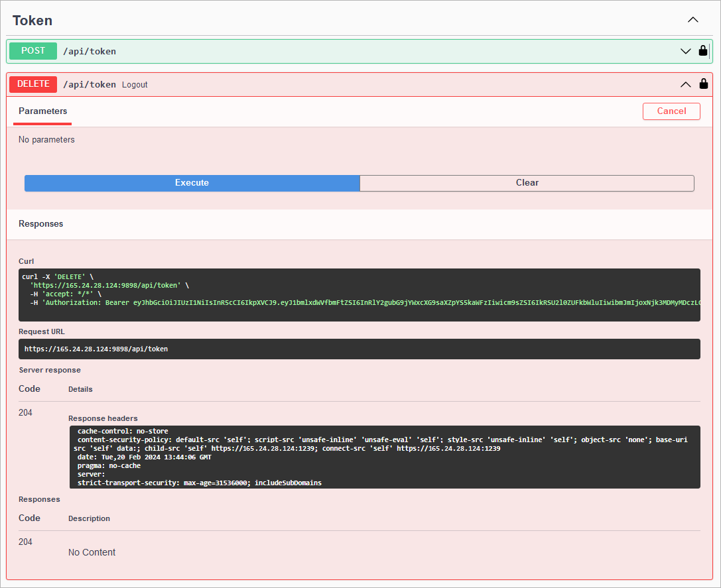Click the Description column header
This screenshot has width=721, height=588.
coord(89,518)
